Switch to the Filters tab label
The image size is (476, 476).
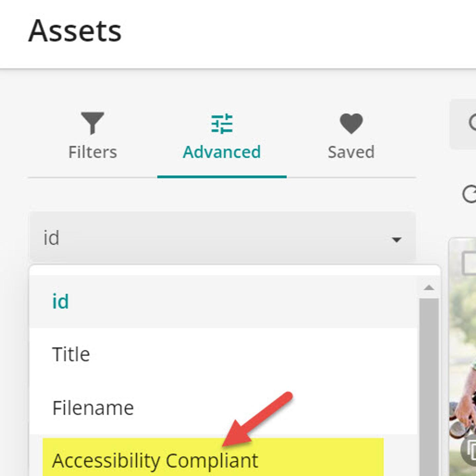click(93, 152)
